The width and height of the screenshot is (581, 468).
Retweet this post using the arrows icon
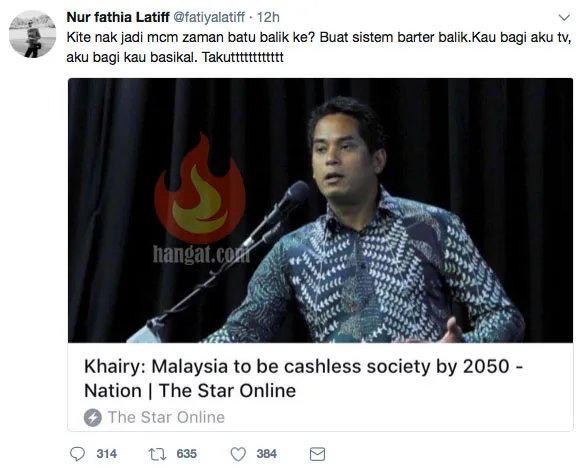157,454
